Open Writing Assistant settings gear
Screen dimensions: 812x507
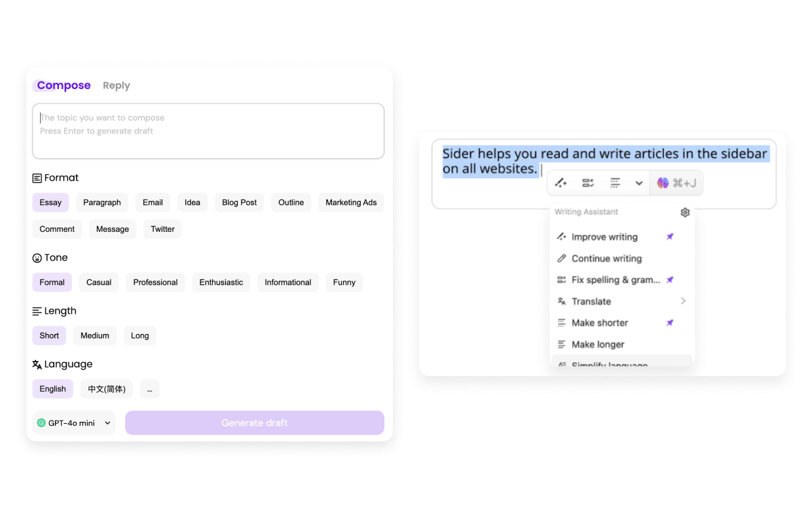[x=685, y=212]
